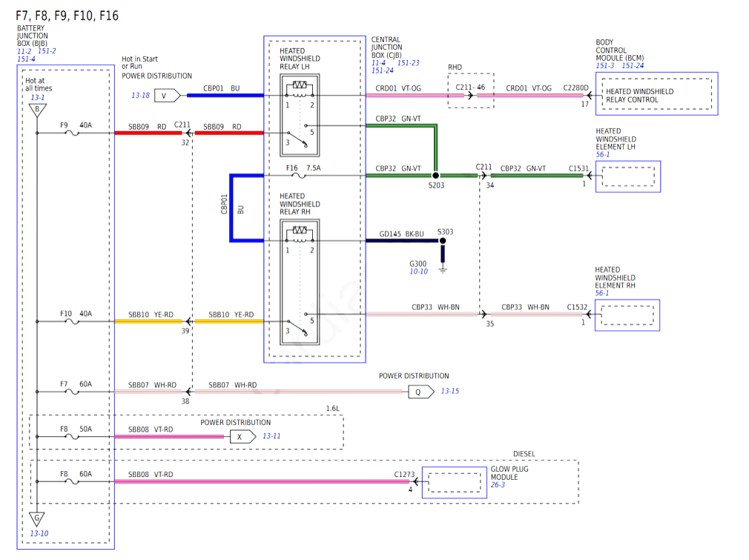749x560 pixels.
Task: Open the 26-3 Glow Plug Module link
Action: point(498,485)
